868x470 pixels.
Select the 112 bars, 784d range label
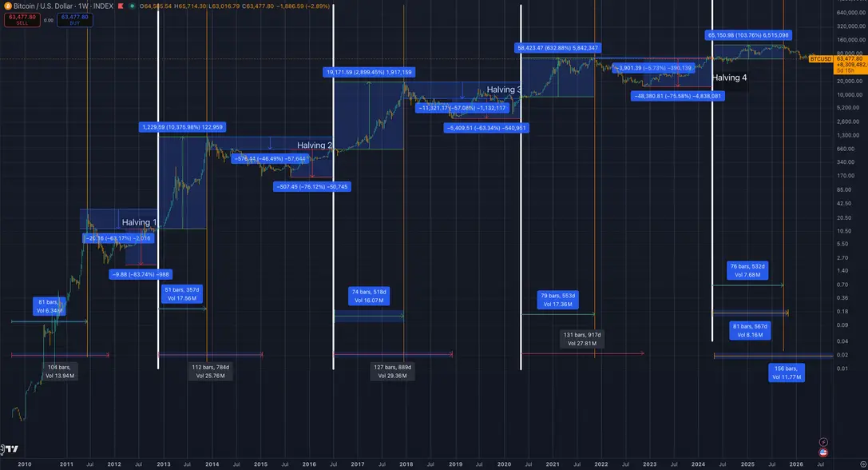point(210,372)
